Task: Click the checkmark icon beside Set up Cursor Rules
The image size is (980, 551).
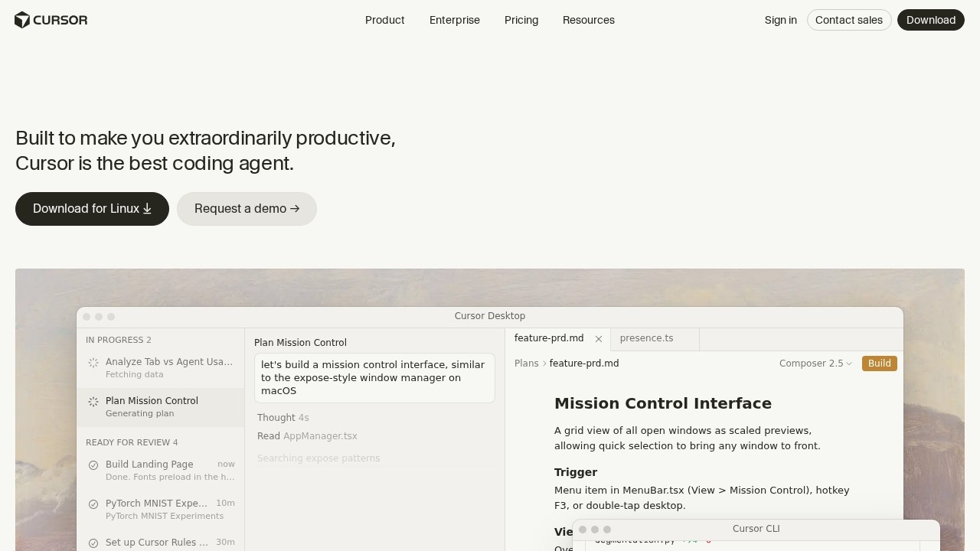Action: [93, 543]
